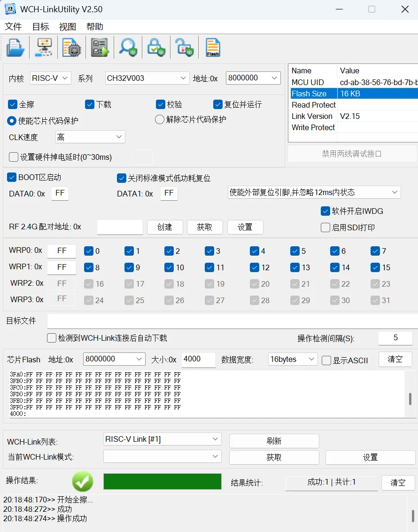
Task: Click the DATA0 FF input field
Action: [x=60, y=194]
